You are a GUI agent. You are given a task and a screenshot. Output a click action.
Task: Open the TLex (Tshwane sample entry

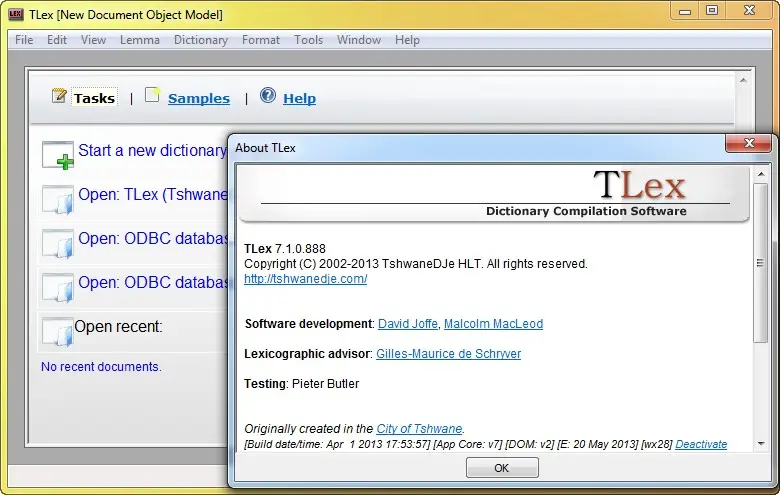coord(153,195)
